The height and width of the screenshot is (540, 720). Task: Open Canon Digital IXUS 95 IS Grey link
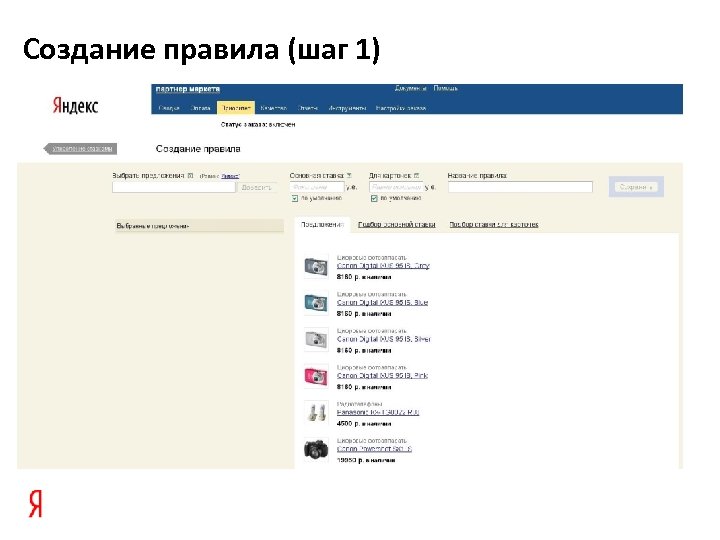(x=383, y=266)
